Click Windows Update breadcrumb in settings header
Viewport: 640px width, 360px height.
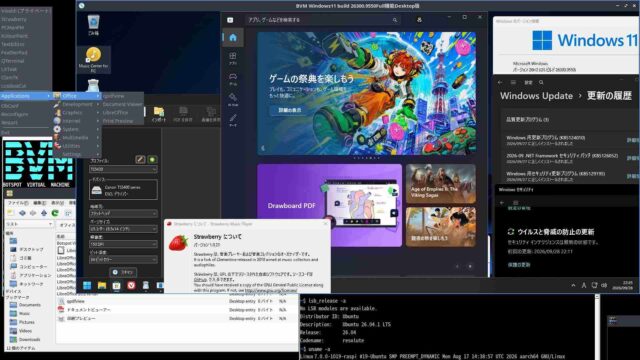point(536,96)
